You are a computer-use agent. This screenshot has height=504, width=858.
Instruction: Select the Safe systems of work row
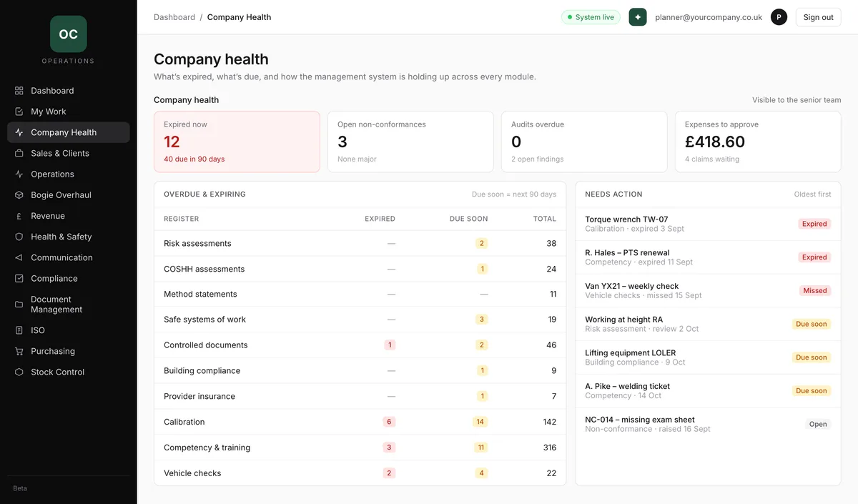pyautogui.click(x=360, y=320)
